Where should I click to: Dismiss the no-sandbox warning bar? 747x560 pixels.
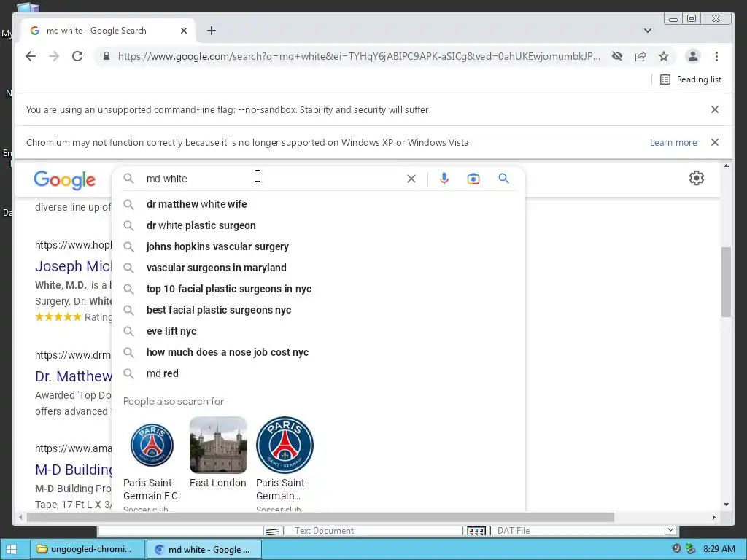[715, 109]
